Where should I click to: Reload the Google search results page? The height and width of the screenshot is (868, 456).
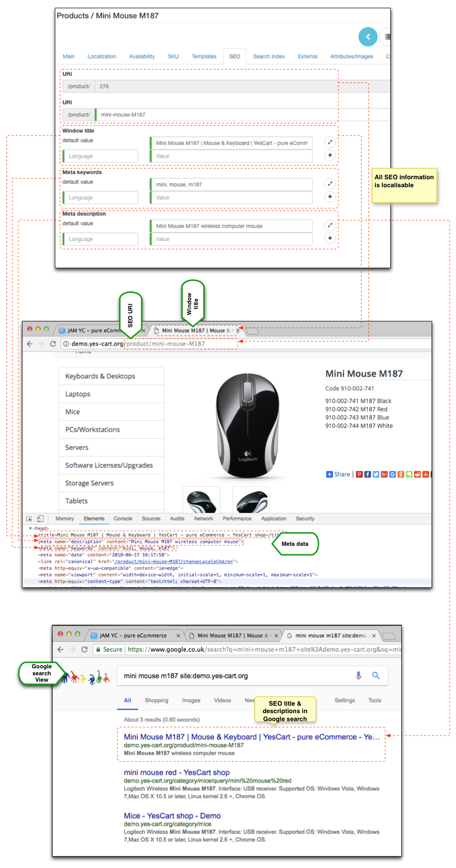(x=85, y=649)
